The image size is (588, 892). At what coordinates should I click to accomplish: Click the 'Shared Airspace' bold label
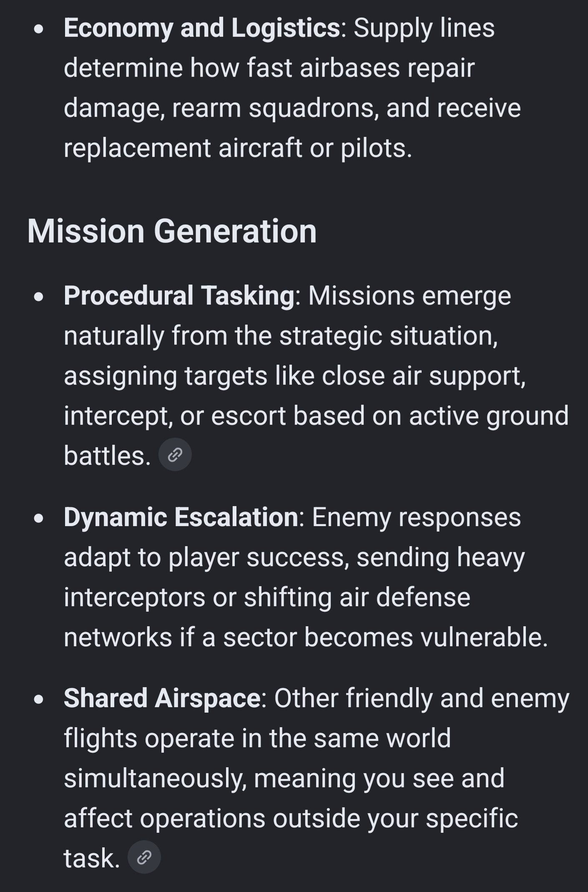click(x=162, y=698)
